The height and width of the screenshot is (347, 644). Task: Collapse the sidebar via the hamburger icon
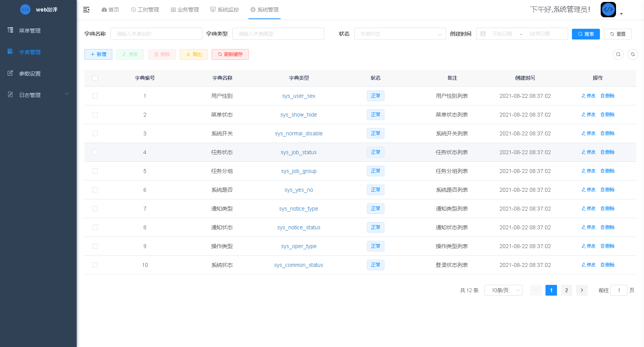(86, 9)
